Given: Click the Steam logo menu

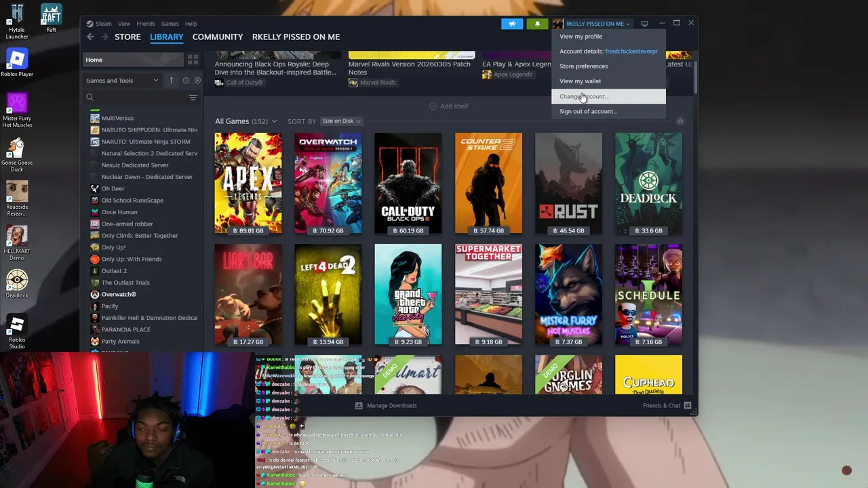Looking at the screenshot, I should (99, 24).
